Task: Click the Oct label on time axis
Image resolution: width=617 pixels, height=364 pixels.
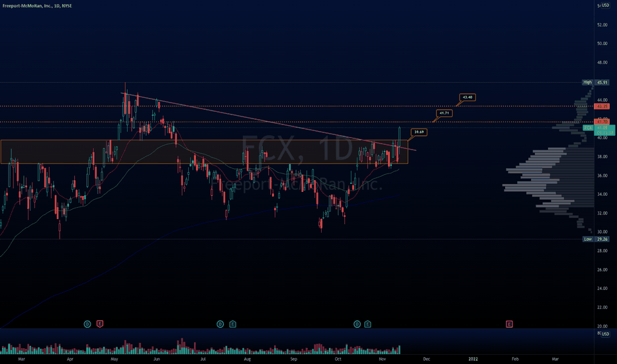Action: click(338, 359)
